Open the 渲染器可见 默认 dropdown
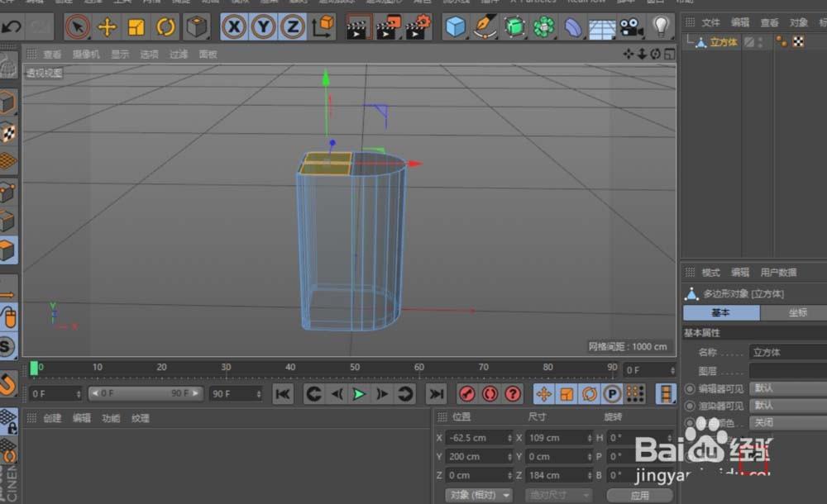827x504 pixels. (784, 406)
